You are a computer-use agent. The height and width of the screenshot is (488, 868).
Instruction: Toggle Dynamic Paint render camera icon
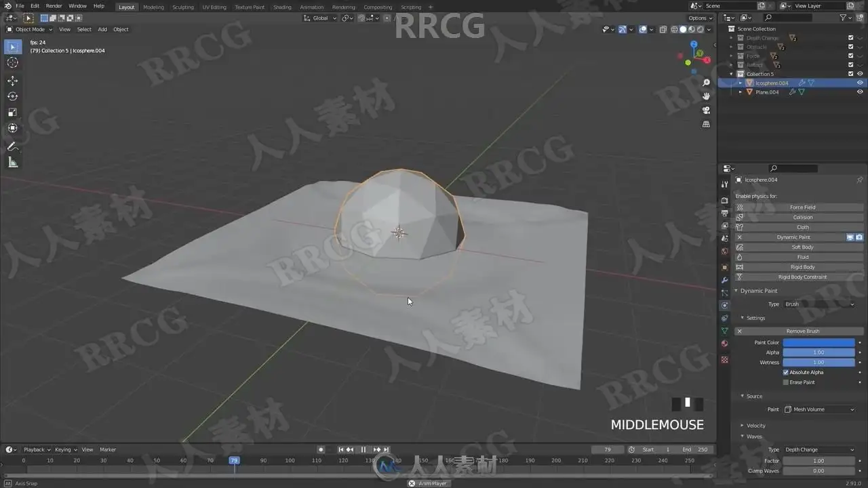click(859, 237)
